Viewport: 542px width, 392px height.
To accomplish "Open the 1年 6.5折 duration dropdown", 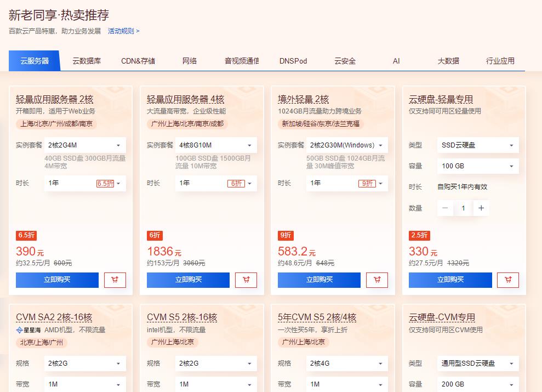I will pyautogui.click(x=85, y=183).
